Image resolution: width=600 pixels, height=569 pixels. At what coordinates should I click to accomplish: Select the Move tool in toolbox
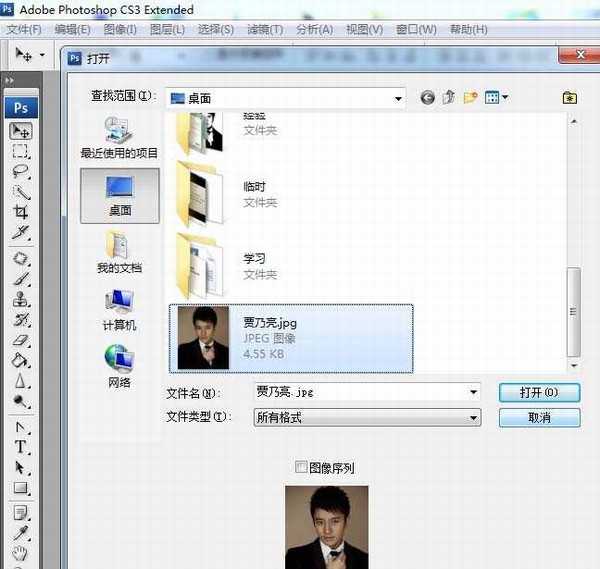click(20, 131)
